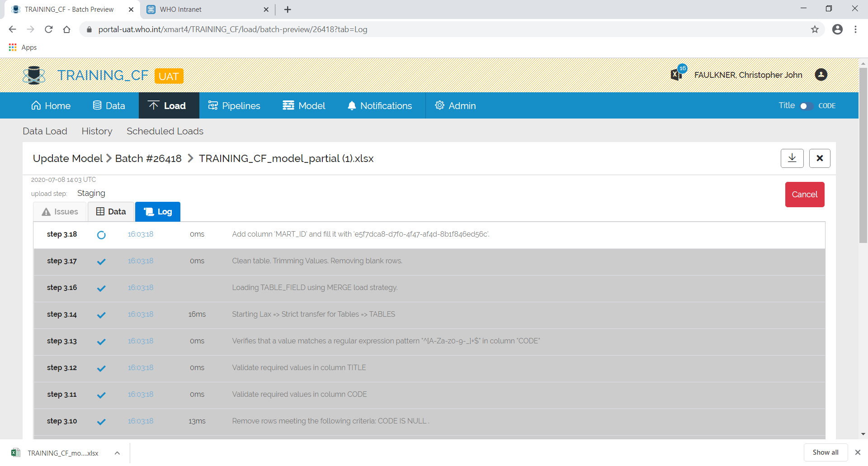868x466 pixels.
Task: Navigate to Batch #26418 in the breadcrumb
Action: (148, 158)
